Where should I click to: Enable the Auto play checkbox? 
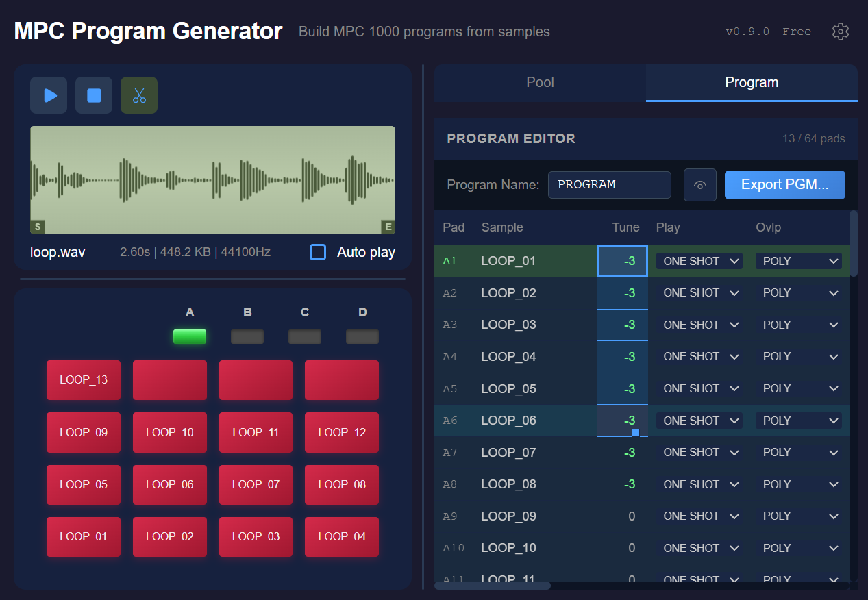(x=318, y=252)
